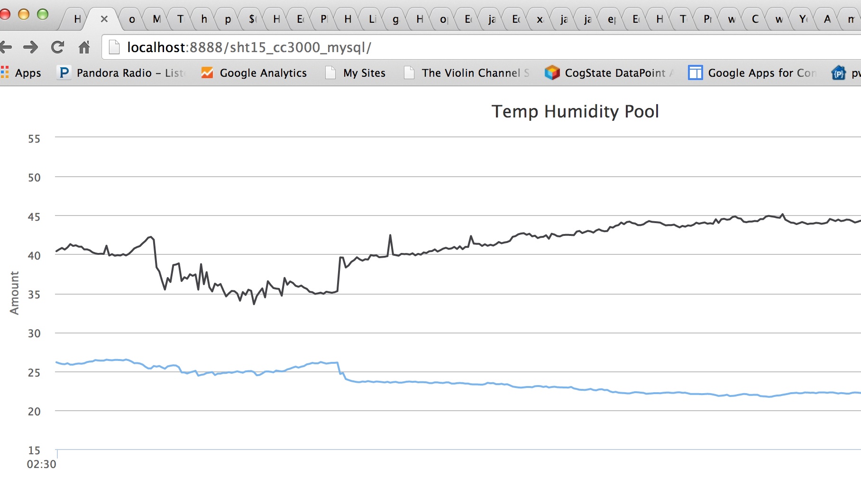Click the Google Analytics bookmark icon
Viewport: 861px width, 504px height.
pyautogui.click(x=207, y=73)
